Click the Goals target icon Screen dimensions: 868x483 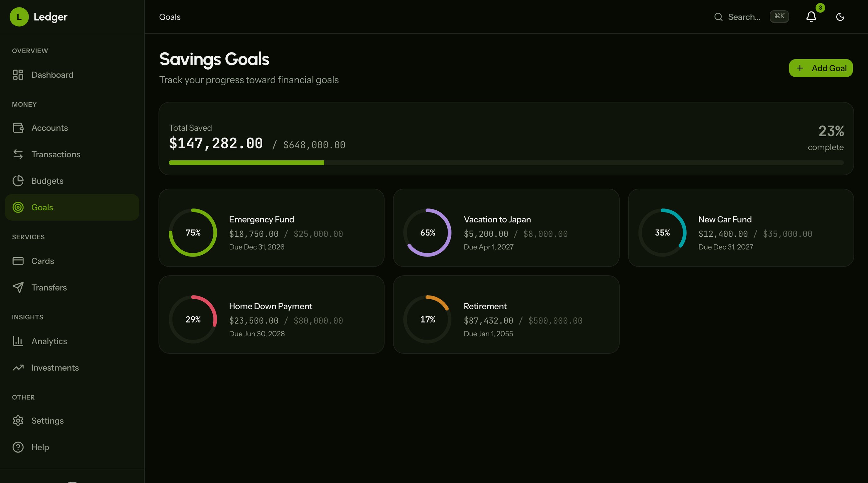point(18,207)
